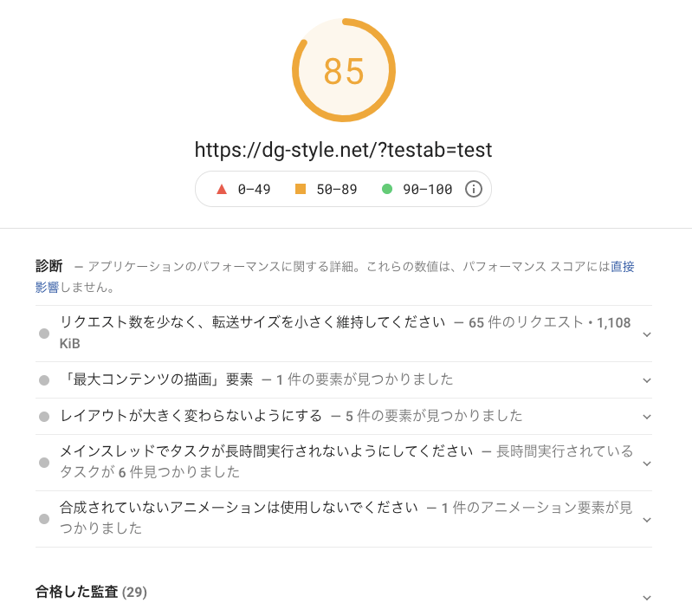Click gray dot beside レイアウト audit
Screen dimensions: 692x616
43,417
